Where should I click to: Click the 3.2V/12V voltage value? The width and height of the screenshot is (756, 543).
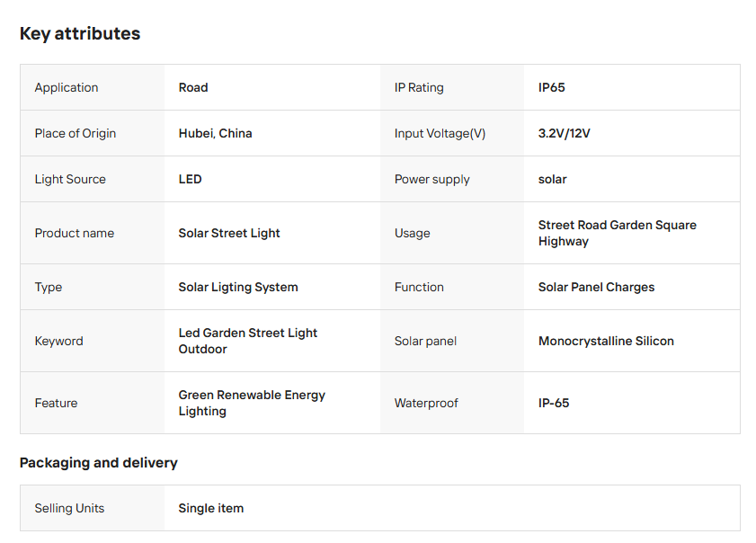tap(565, 133)
